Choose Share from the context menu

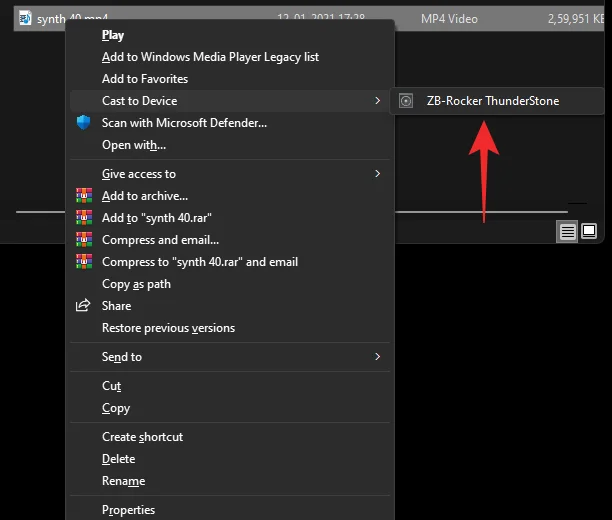230,306
